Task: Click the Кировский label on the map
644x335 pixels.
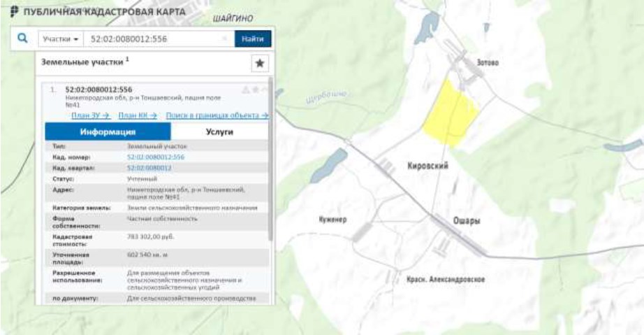Action: click(x=427, y=166)
